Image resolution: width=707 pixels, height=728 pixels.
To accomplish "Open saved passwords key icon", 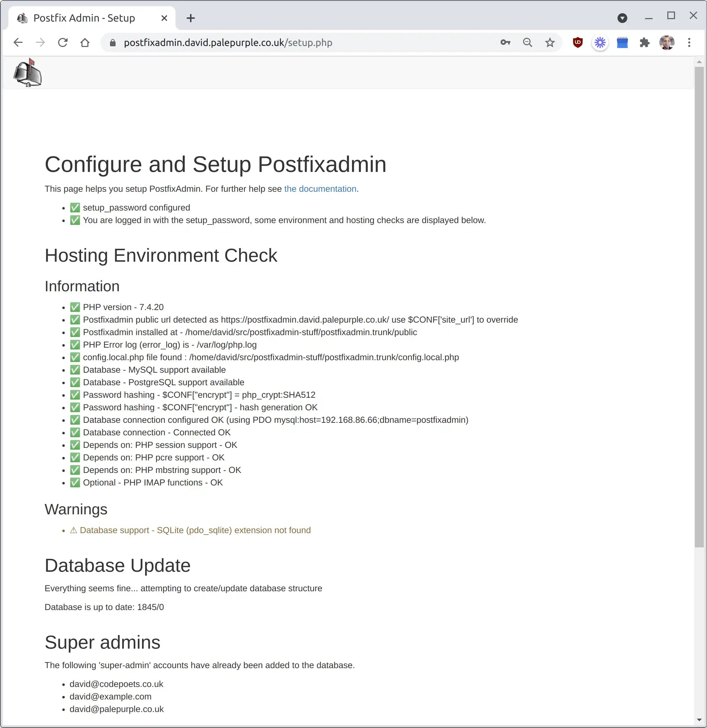I will 505,43.
